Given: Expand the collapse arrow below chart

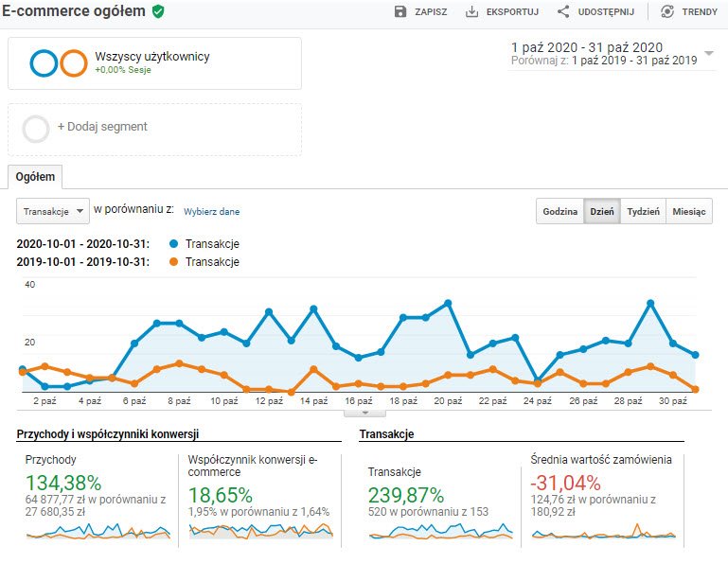Looking at the screenshot, I should point(366,413).
